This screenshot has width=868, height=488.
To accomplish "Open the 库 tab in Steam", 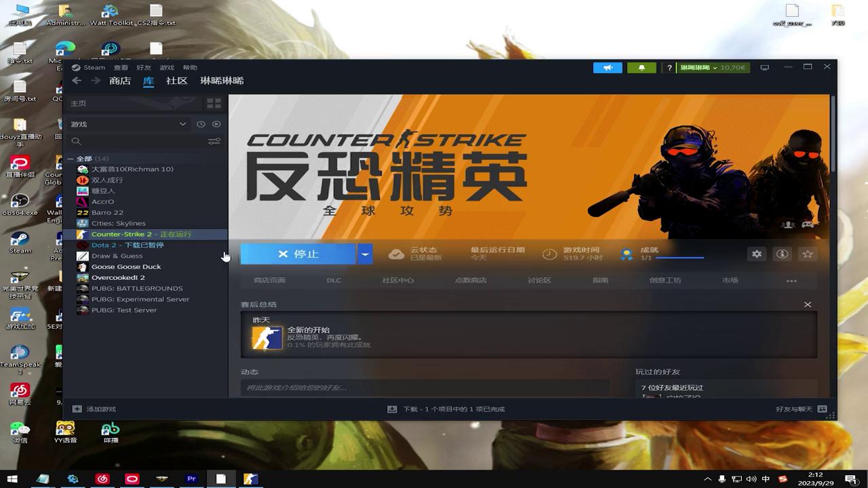I will [148, 81].
